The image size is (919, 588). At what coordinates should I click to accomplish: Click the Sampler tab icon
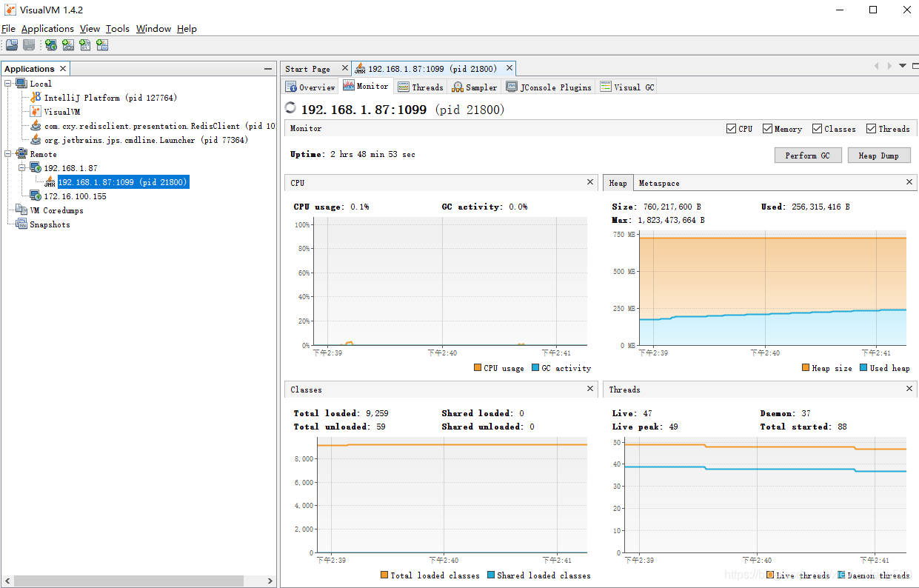pyautogui.click(x=458, y=87)
